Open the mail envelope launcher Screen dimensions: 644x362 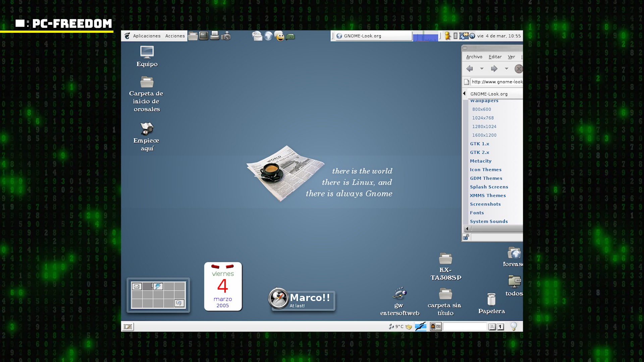coord(257,36)
